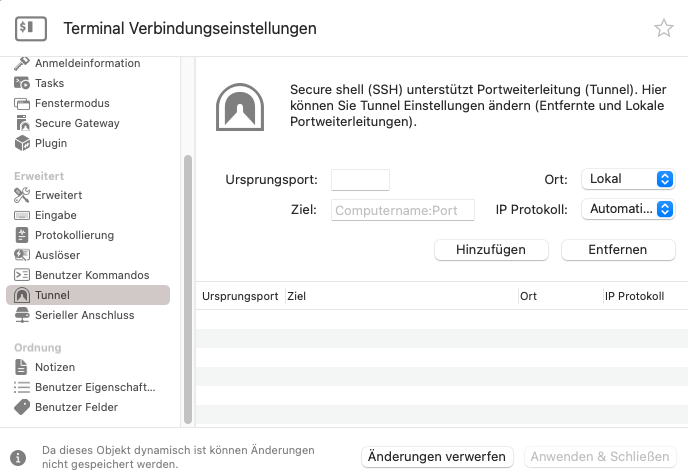Select Protokollierung in the sidebar
688x476 pixels.
tap(74, 235)
